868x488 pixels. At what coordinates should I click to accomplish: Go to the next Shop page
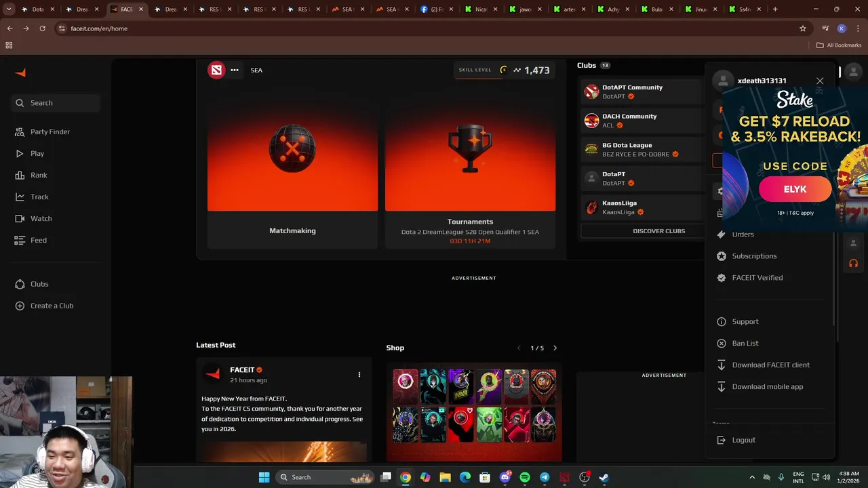(555, 348)
